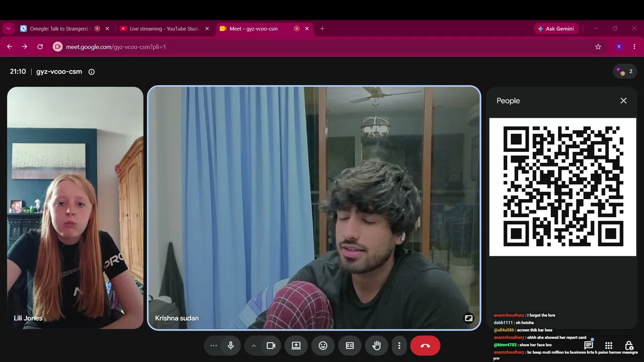The height and width of the screenshot is (362, 644).
Task: Close the Meet tab
Action: point(307,29)
